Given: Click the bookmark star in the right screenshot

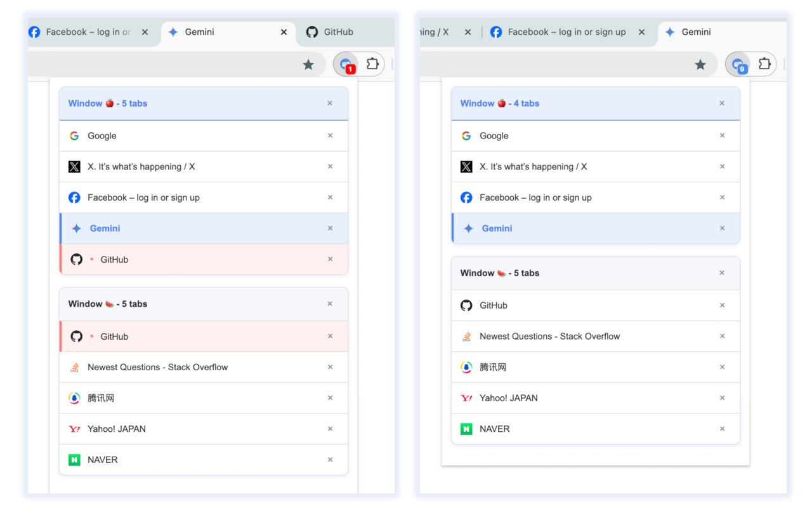Looking at the screenshot, I should click(700, 64).
